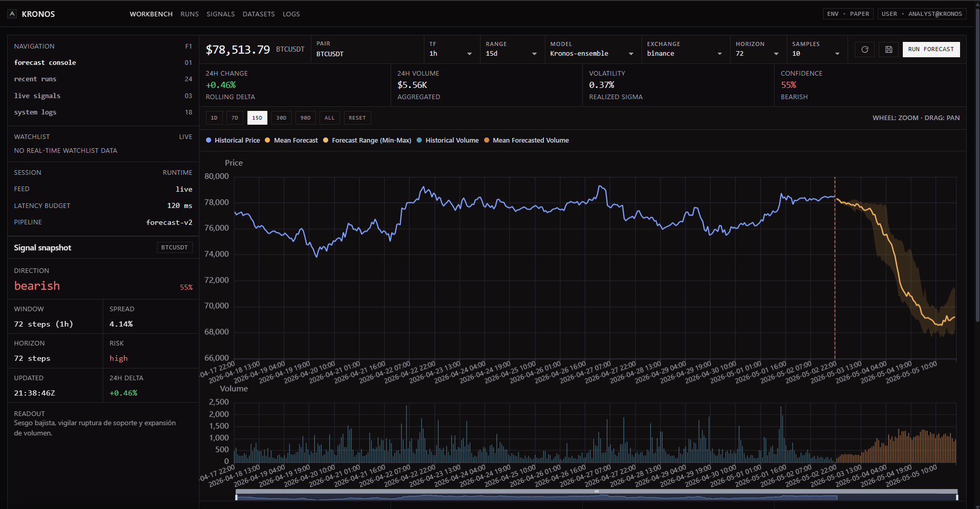Click the left handle of zoom slider

click(x=236, y=496)
